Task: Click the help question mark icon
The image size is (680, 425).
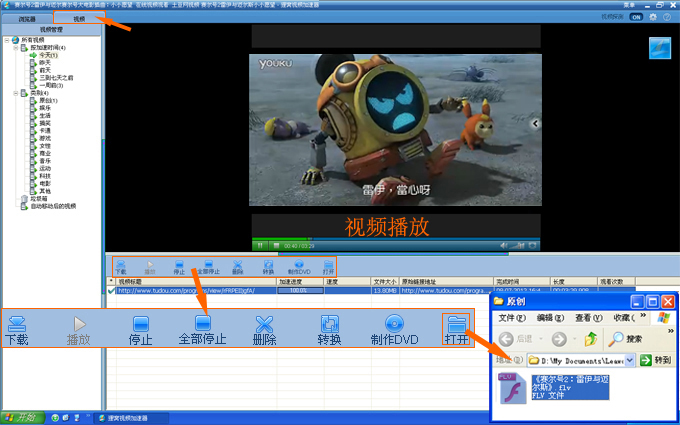Action: point(667,17)
